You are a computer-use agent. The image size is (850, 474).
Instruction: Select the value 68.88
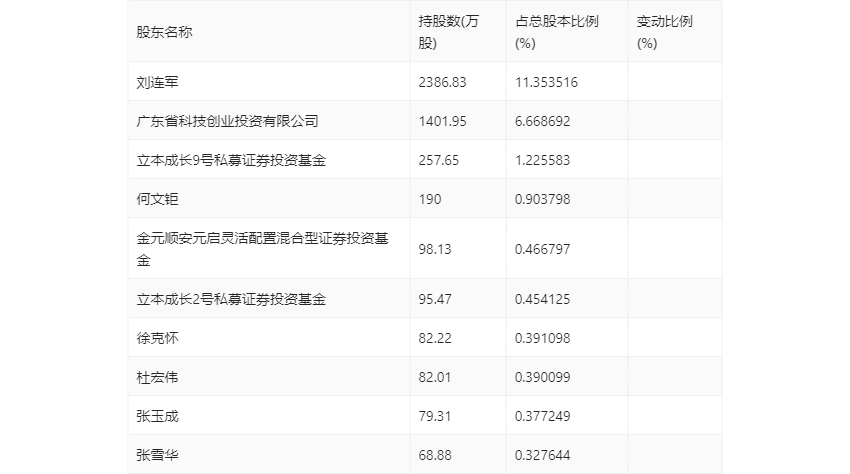(435, 455)
